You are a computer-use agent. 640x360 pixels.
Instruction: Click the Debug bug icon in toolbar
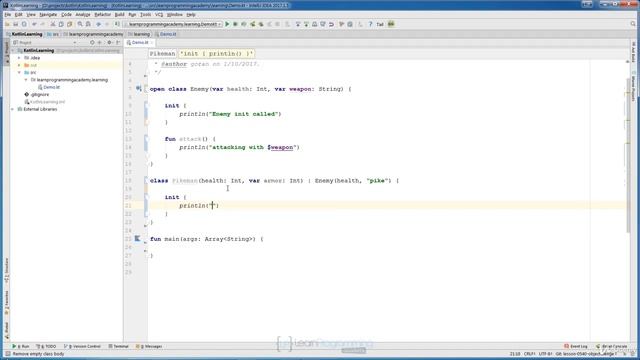[235, 24]
